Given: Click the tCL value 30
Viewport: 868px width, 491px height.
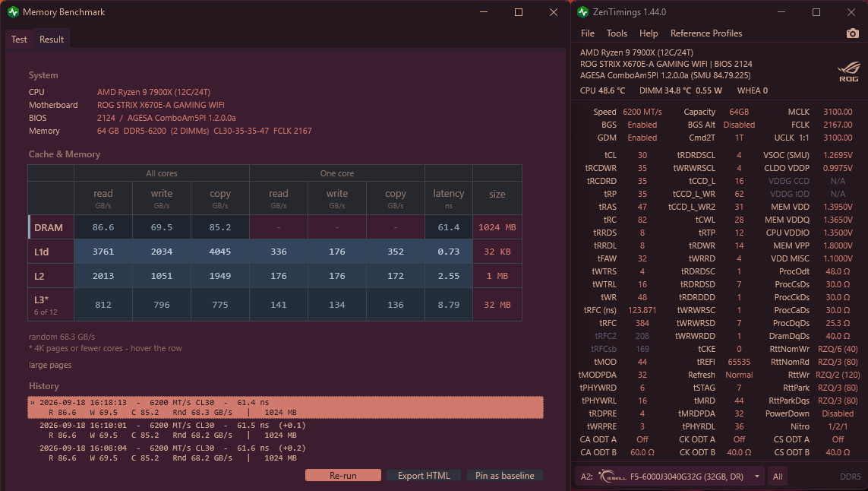Looking at the screenshot, I should coord(642,155).
